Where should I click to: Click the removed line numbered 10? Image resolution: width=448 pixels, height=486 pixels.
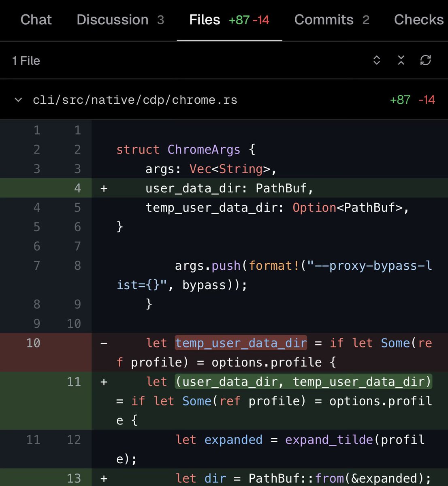click(224, 353)
